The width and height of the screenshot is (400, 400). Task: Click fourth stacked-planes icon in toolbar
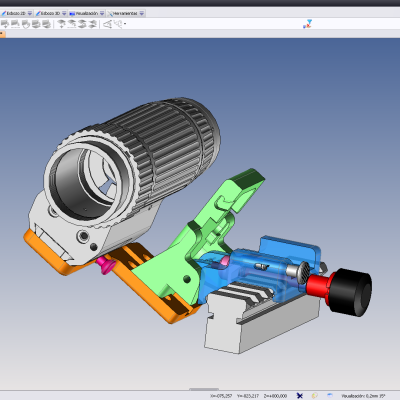pos(93,24)
